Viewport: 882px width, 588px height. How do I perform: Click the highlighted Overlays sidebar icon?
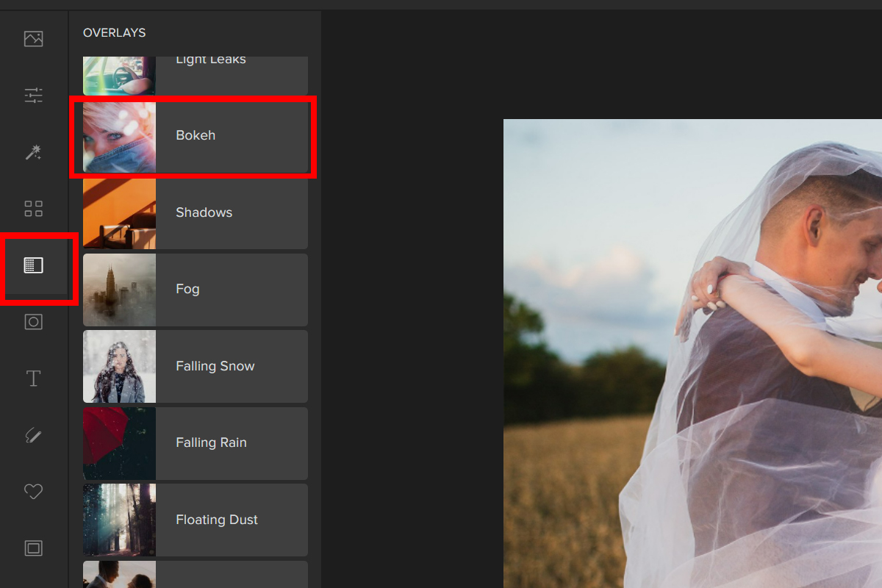[34, 265]
